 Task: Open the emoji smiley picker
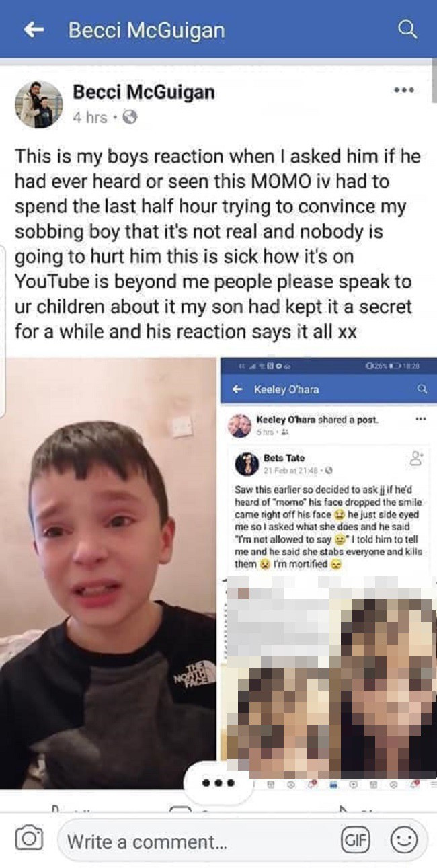pyautogui.click(x=404, y=839)
